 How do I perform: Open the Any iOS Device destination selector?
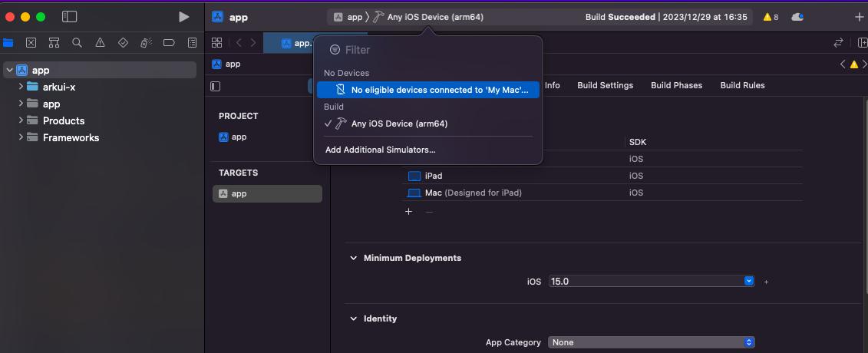[x=428, y=17]
